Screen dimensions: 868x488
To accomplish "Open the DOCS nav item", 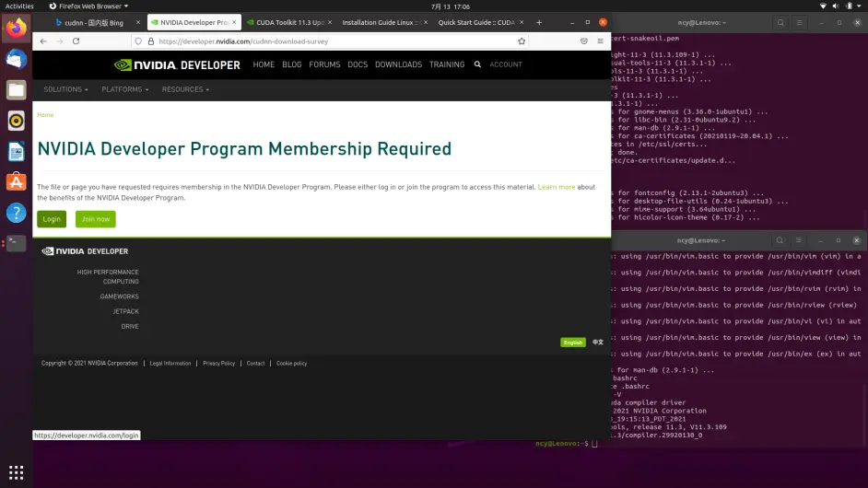I will 358,64.
